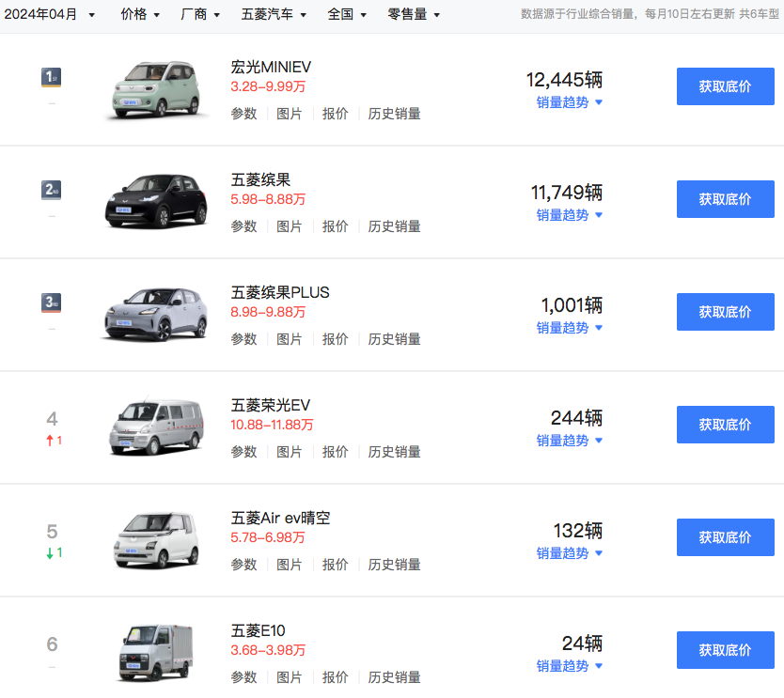View 图片 for 宏光MINIEV
Viewport: 784px width, 698px height.
coord(290,114)
